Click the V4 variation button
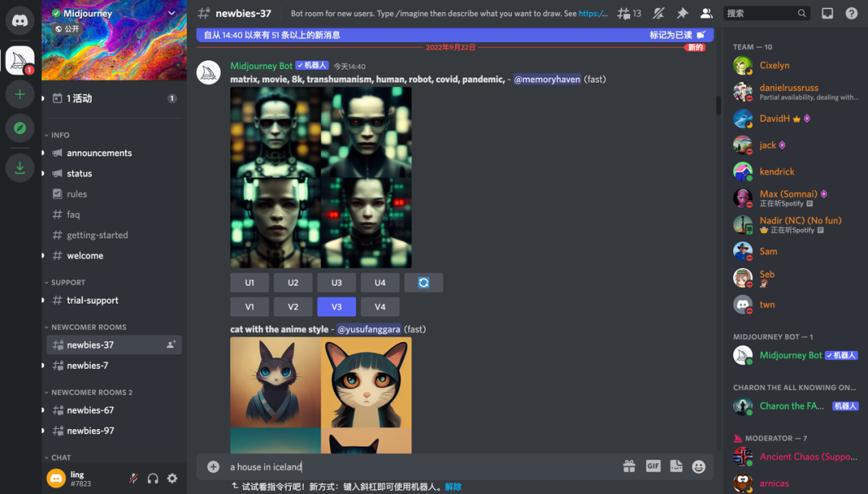 tap(379, 307)
